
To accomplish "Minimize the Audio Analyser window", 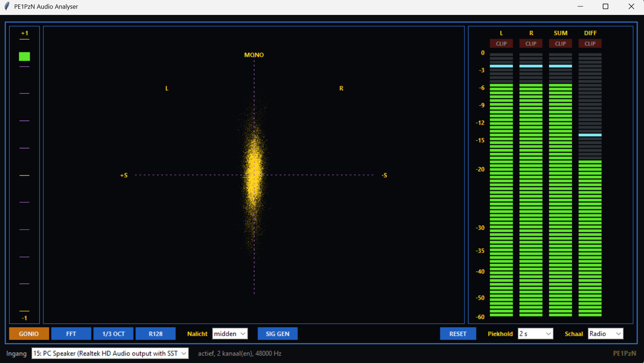I will coord(581,6).
